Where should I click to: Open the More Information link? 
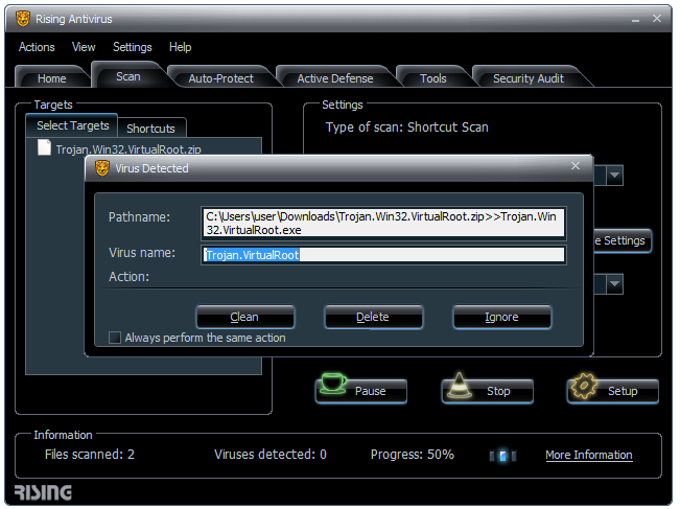[x=588, y=455]
